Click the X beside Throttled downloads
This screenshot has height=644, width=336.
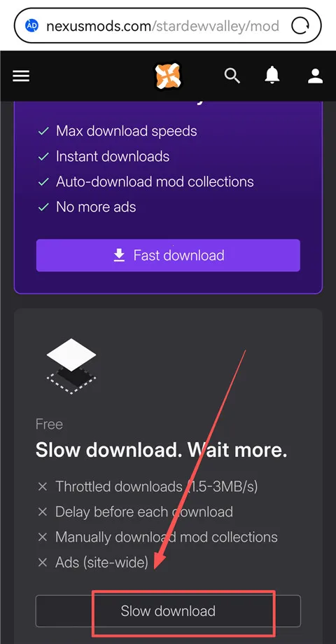click(43, 487)
